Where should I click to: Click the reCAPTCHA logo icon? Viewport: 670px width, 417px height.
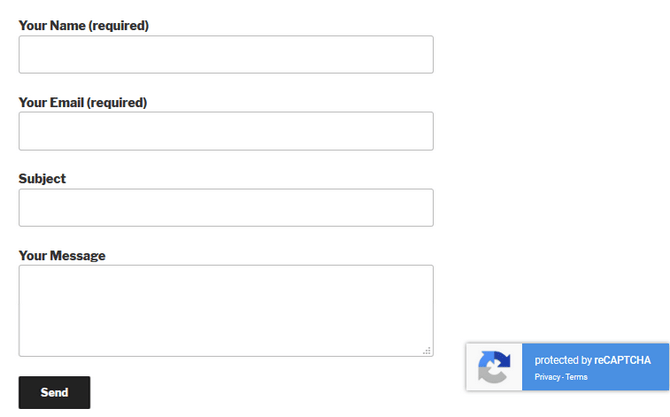(x=494, y=367)
